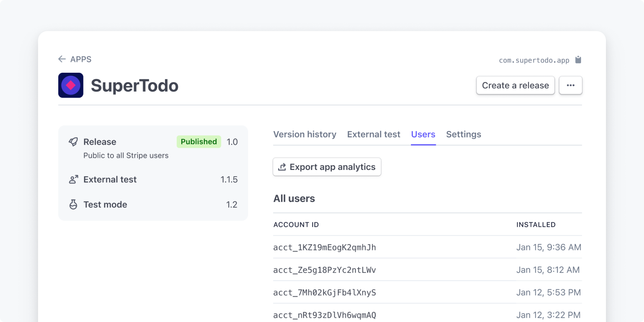Open the External test sidebar row

pyautogui.click(x=153, y=180)
